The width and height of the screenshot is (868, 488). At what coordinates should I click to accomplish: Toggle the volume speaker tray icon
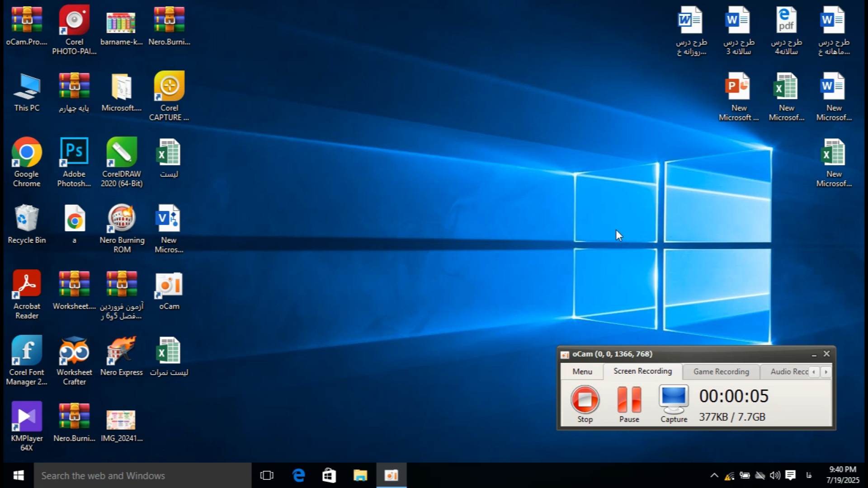point(775,475)
